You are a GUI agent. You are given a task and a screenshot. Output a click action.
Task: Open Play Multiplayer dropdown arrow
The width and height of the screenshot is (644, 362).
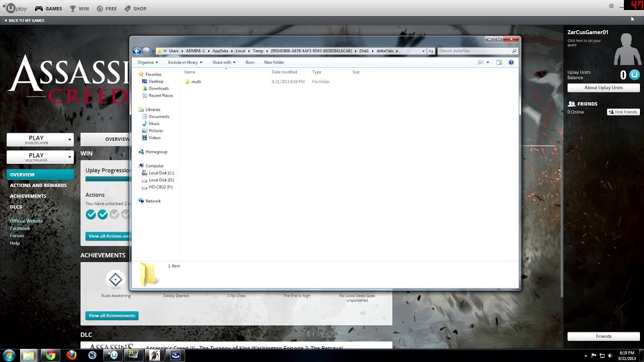tap(69, 157)
